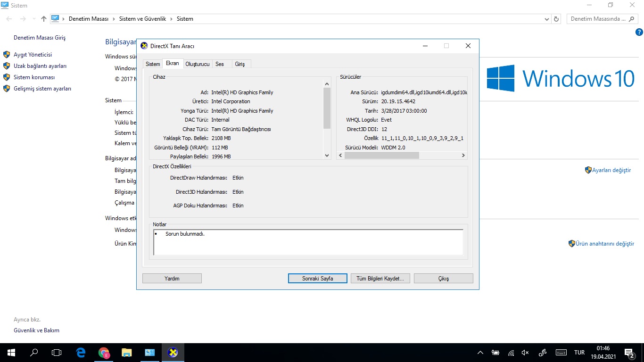Go up one level with the up arrow
This screenshot has height=362, width=644.
tap(44, 19)
